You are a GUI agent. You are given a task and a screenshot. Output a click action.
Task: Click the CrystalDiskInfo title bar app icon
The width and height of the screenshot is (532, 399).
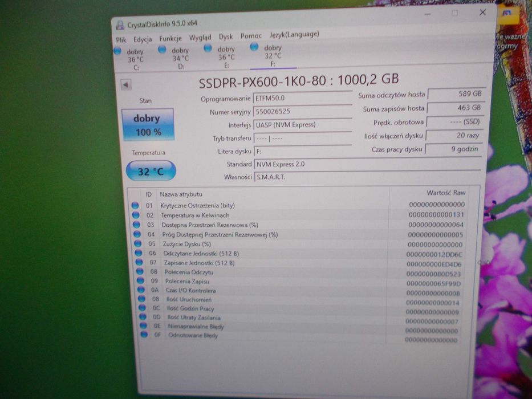pyautogui.click(x=120, y=25)
